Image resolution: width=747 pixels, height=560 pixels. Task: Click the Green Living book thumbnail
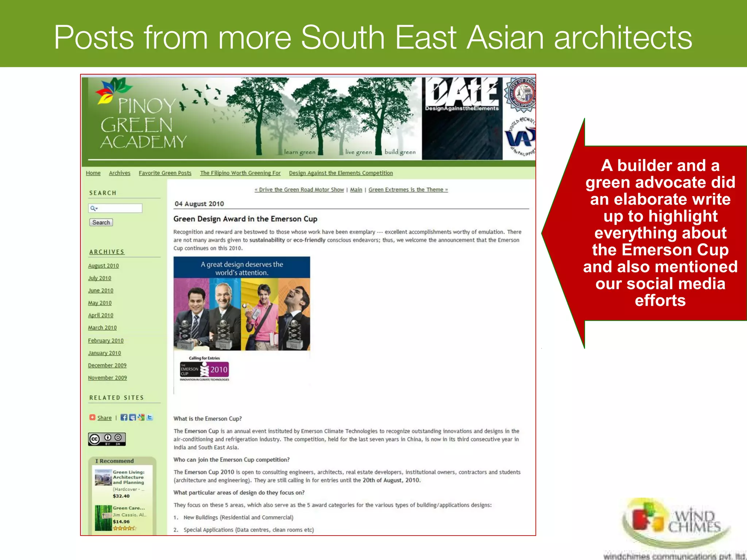pyautogui.click(x=103, y=477)
